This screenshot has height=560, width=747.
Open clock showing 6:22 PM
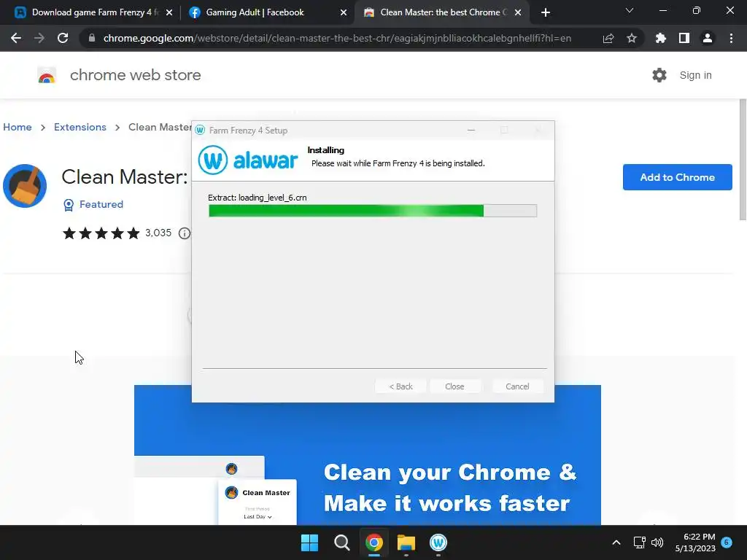[695, 542]
